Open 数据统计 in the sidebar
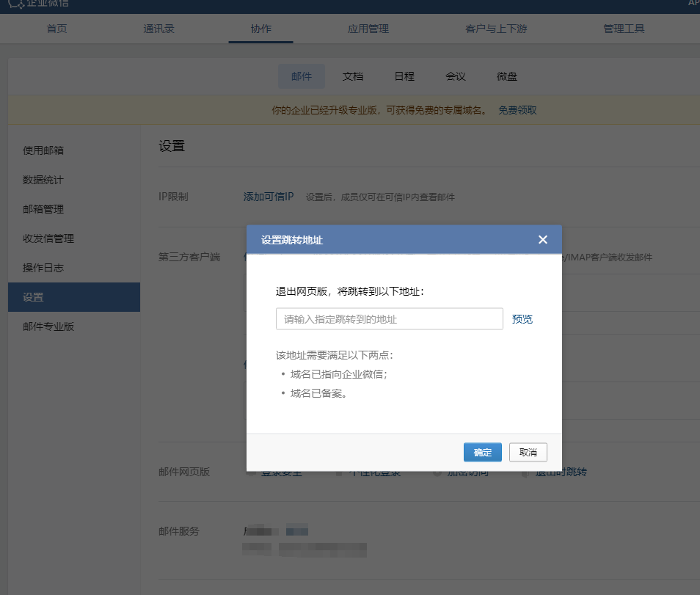700x595 pixels. coord(43,180)
